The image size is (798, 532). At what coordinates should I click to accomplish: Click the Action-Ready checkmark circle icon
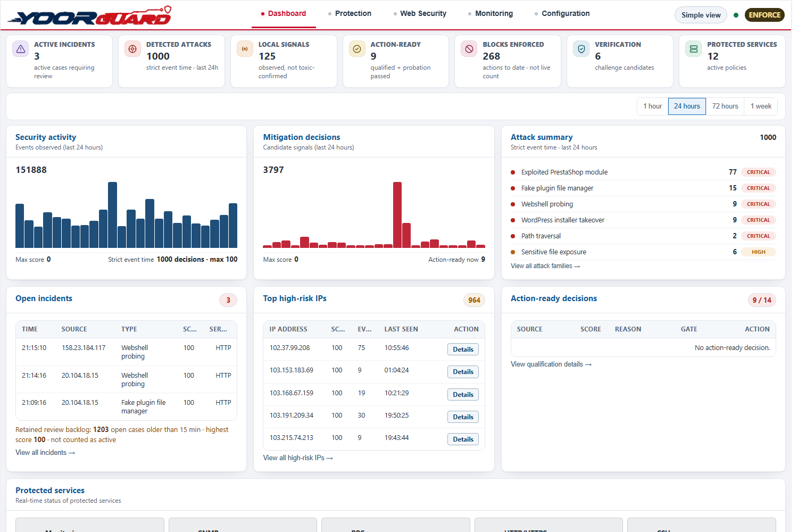click(x=357, y=49)
